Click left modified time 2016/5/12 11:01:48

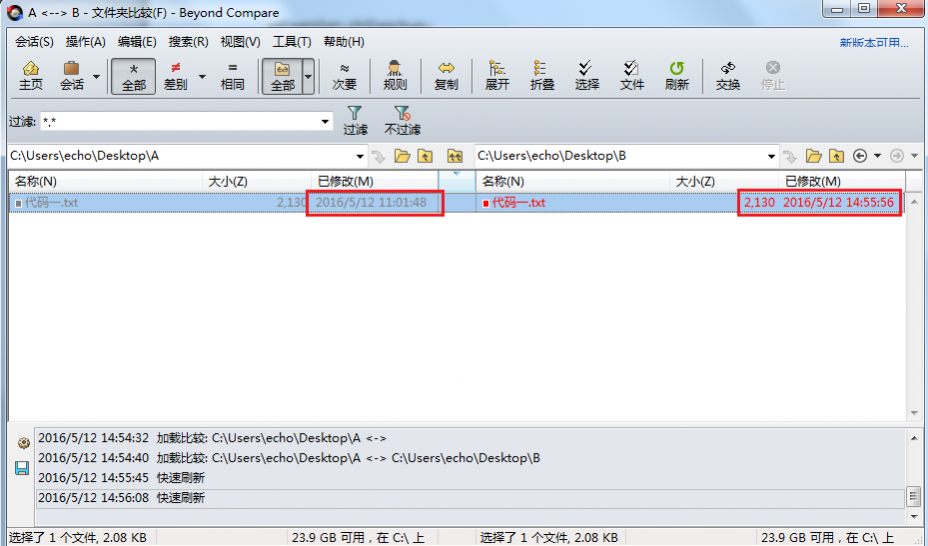point(371,203)
